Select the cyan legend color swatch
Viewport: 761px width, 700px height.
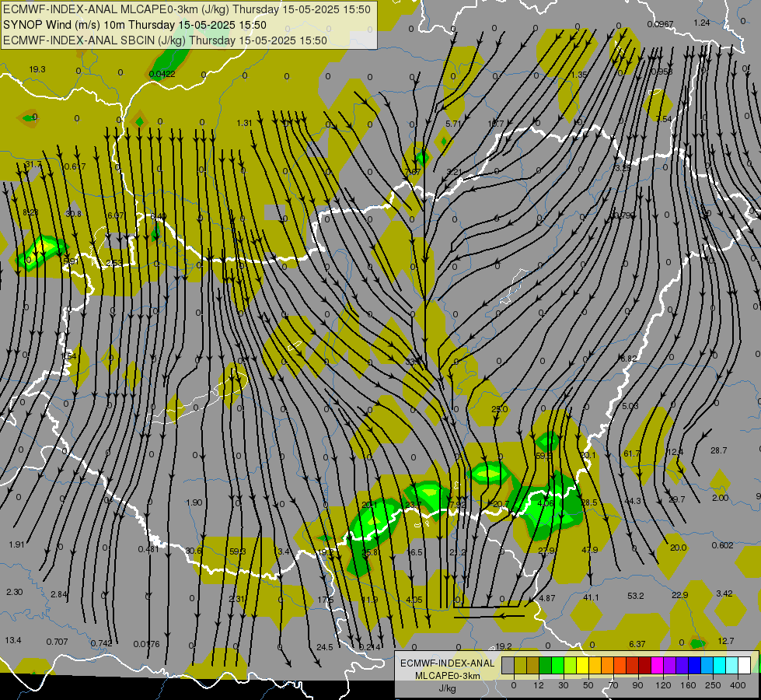point(719,665)
